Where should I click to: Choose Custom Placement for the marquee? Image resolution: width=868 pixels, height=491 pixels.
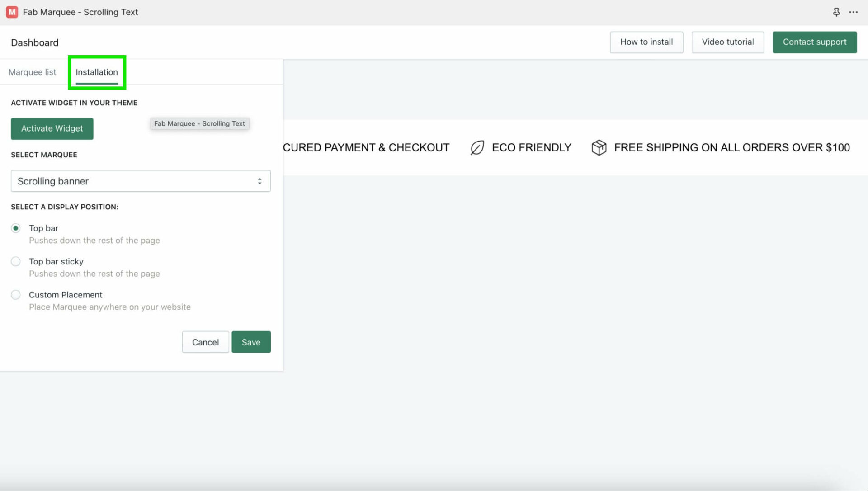[x=16, y=294]
